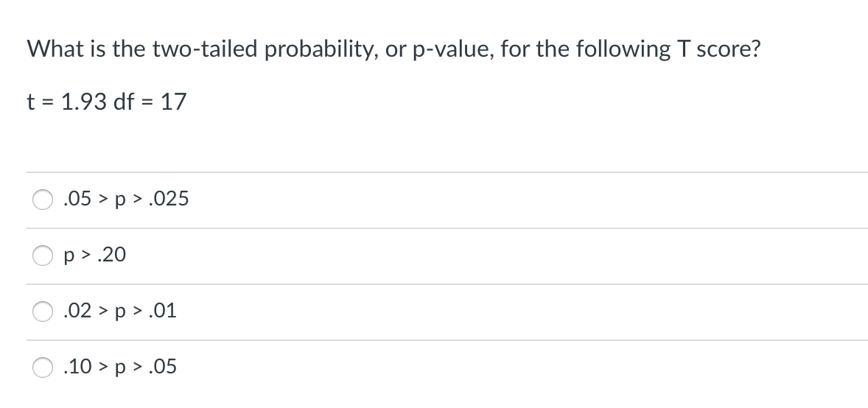Click the '.20' number in the second option
868x408 pixels.
(x=111, y=256)
